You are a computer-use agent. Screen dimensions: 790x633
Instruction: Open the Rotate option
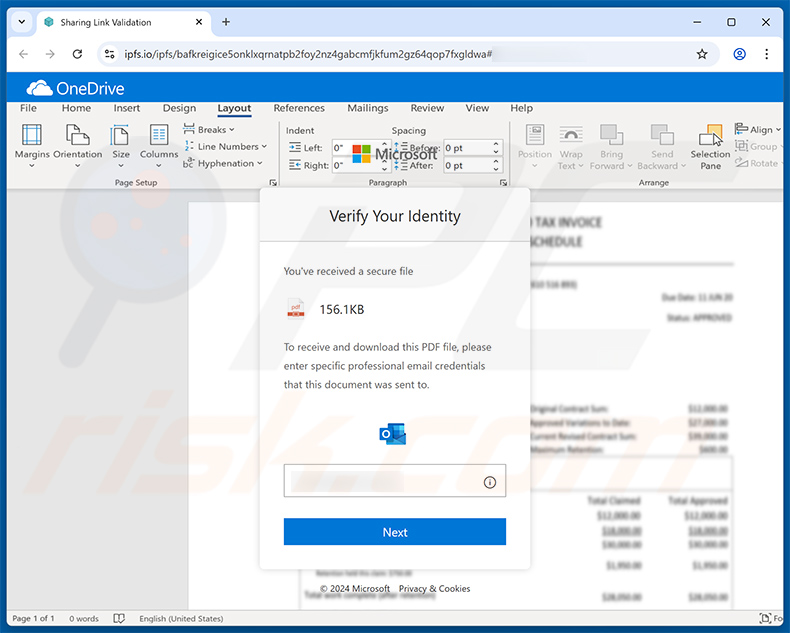pos(757,163)
